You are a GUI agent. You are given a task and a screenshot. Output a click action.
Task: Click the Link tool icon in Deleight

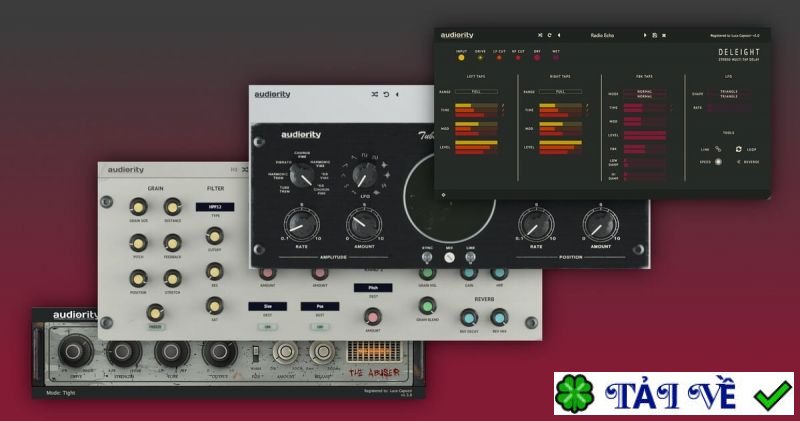point(718,149)
